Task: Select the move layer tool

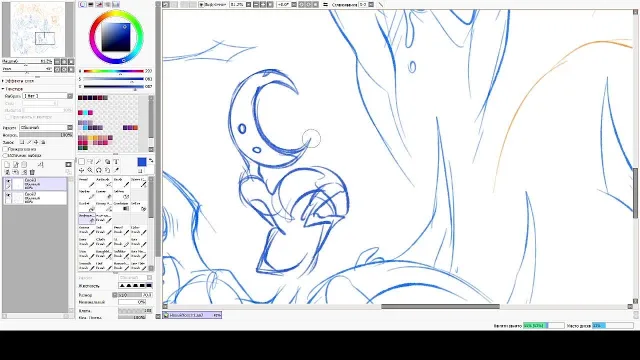Action: [82, 170]
